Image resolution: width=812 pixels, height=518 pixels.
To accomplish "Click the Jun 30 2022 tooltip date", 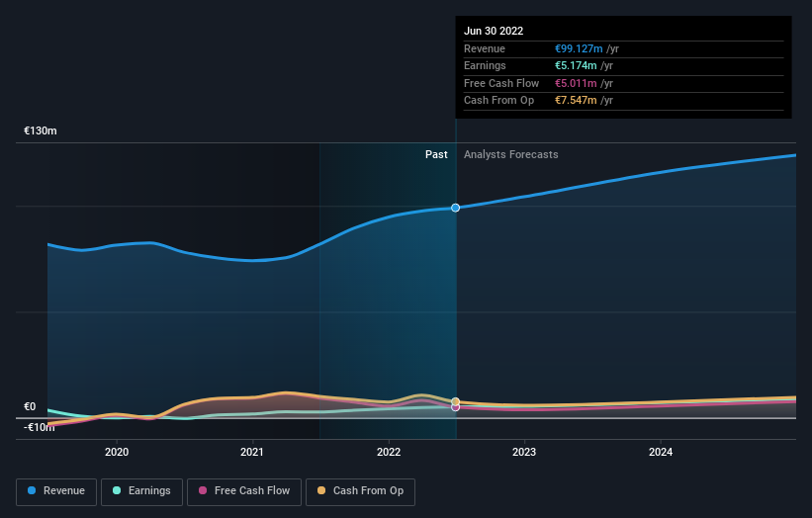I will 494,31.
